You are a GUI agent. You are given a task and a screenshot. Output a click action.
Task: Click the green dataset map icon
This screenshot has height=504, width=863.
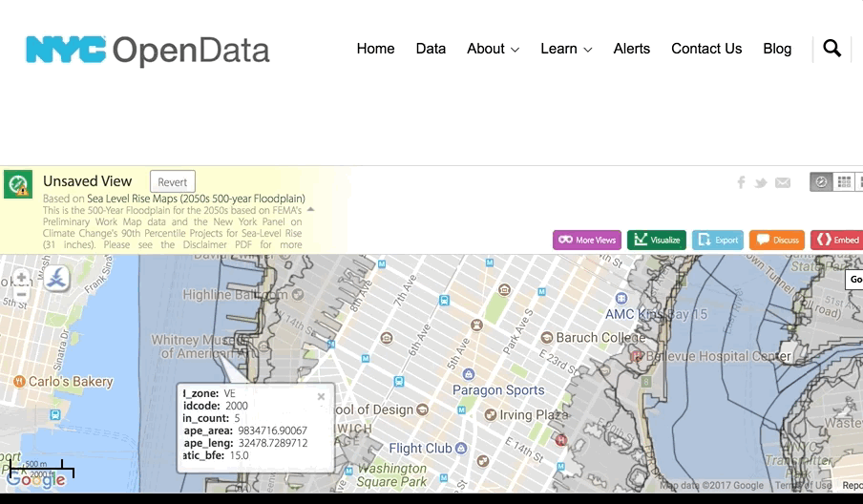click(x=18, y=184)
